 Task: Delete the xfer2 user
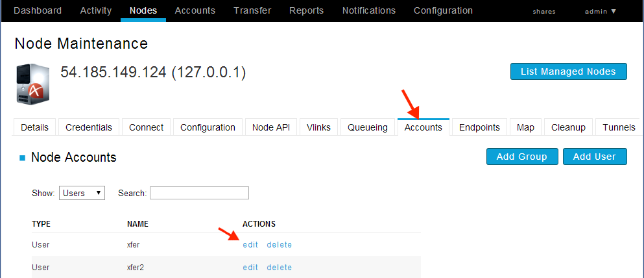tap(280, 268)
